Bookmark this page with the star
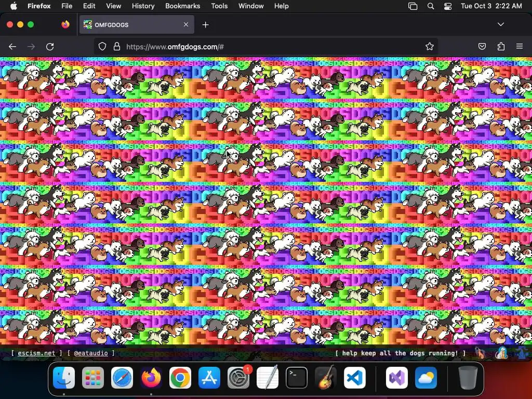This screenshot has height=399, width=532. tap(430, 47)
